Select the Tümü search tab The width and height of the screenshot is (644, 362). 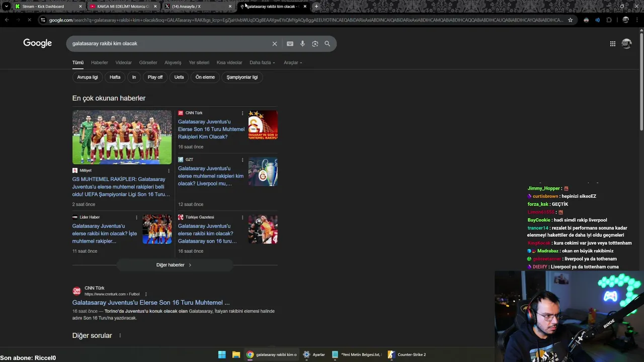coord(78,63)
